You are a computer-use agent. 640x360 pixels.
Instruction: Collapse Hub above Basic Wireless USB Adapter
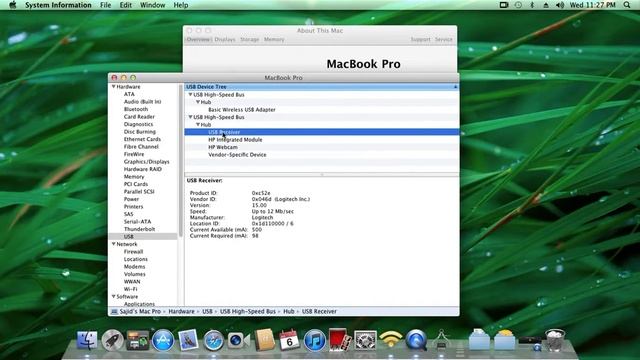(198, 102)
